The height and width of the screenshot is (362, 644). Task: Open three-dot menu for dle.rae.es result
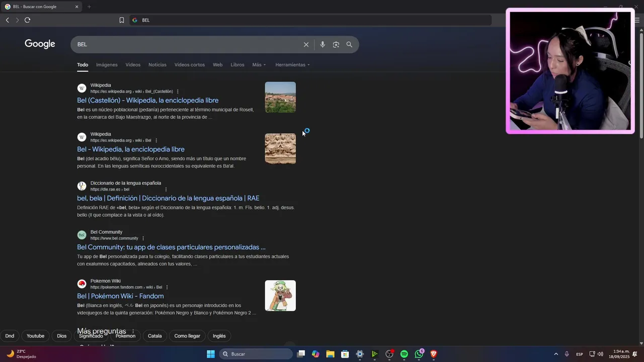[x=166, y=190]
